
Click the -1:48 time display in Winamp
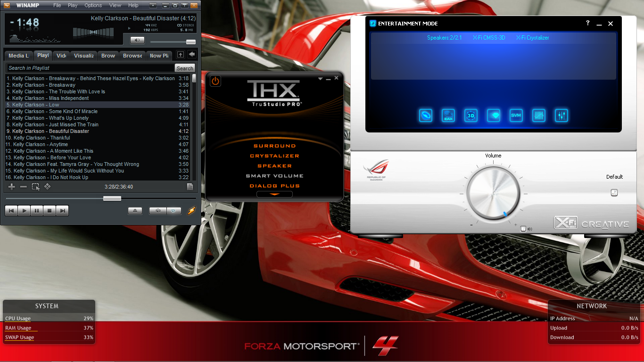pyautogui.click(x=25, y=22)
